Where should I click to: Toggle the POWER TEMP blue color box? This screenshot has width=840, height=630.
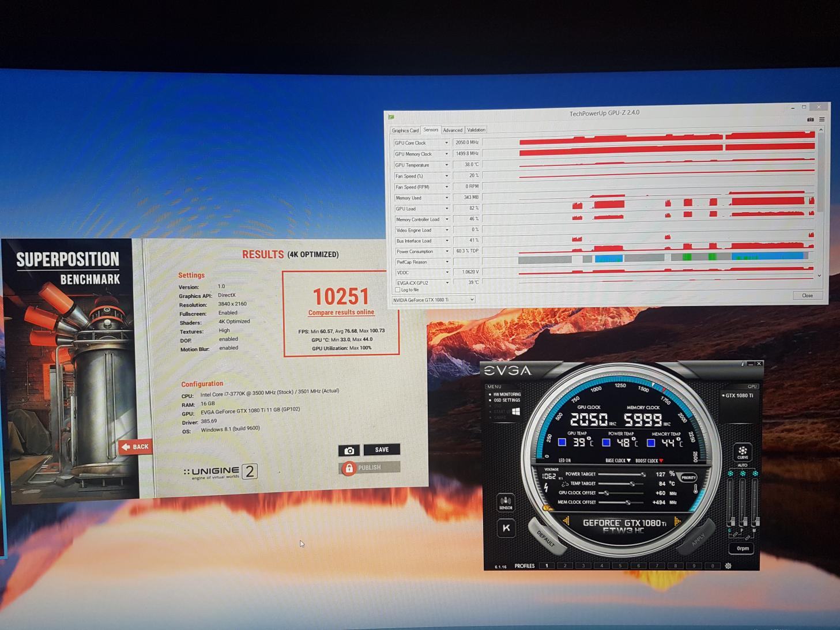(606, 443)
